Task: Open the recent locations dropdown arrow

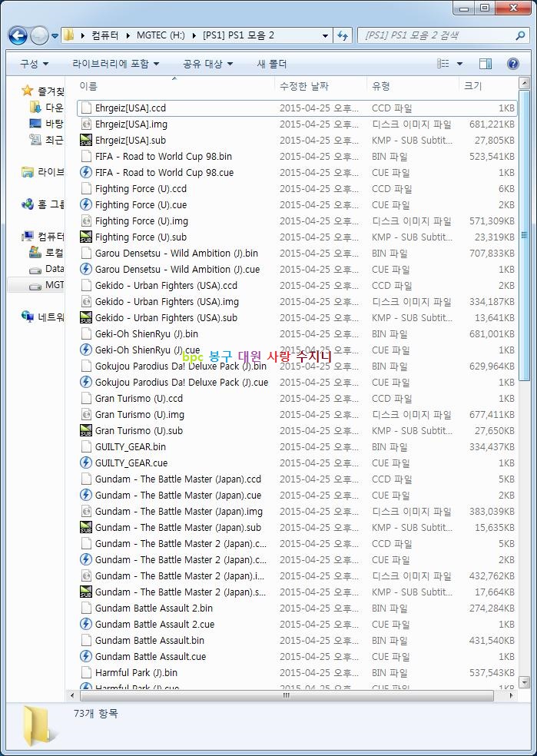Action: (55, 35)
